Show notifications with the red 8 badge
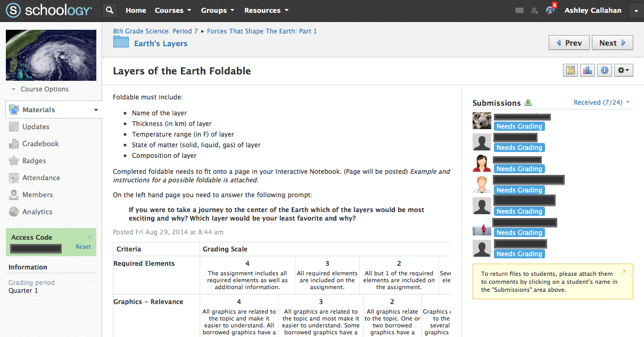The width and height of the screenshot is (644, 337). 551,10
